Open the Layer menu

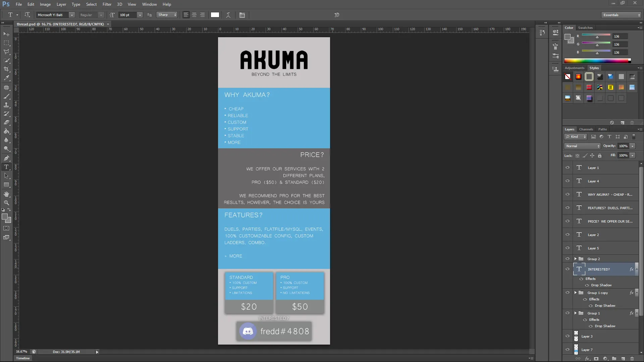pos(61,4)
